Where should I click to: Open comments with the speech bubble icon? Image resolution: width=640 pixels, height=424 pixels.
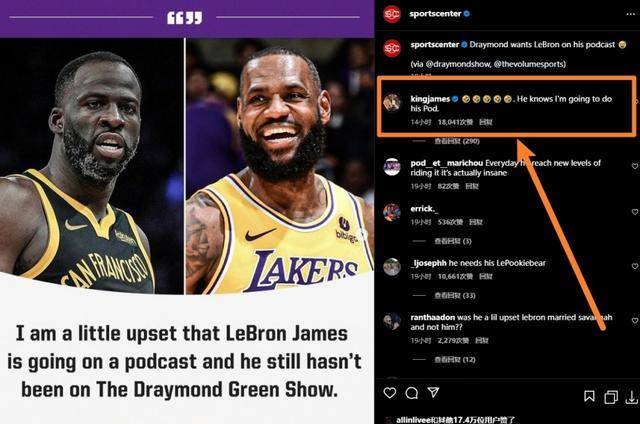[x=412, y=393]
